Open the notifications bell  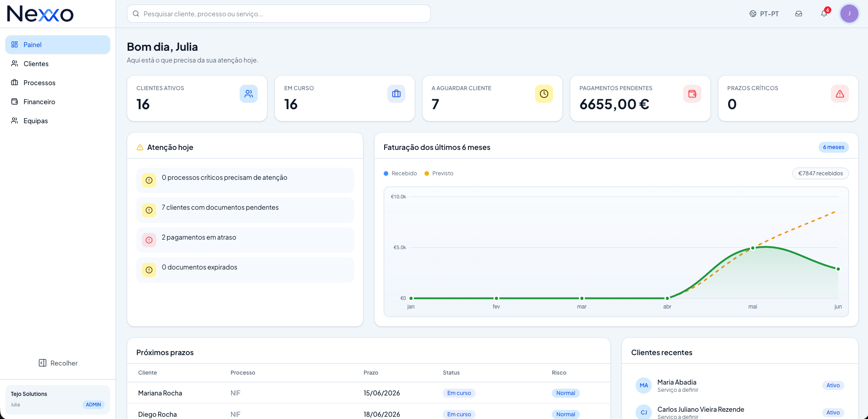point(824,14)
